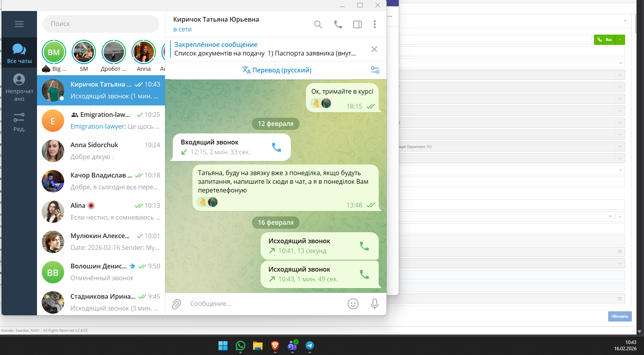Open Anna's story avatar
The image size is (644, 355).
pyautogui.click(x=144, y=52)
